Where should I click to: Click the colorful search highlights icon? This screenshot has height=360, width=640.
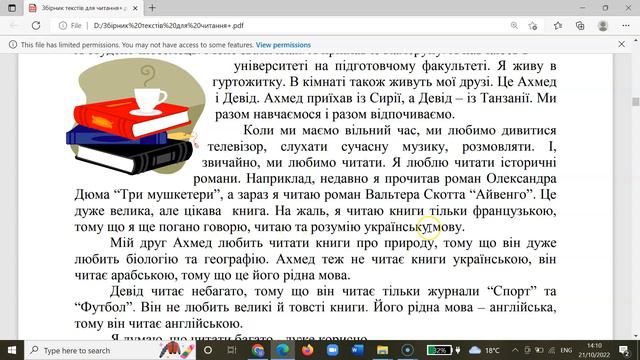176,350
